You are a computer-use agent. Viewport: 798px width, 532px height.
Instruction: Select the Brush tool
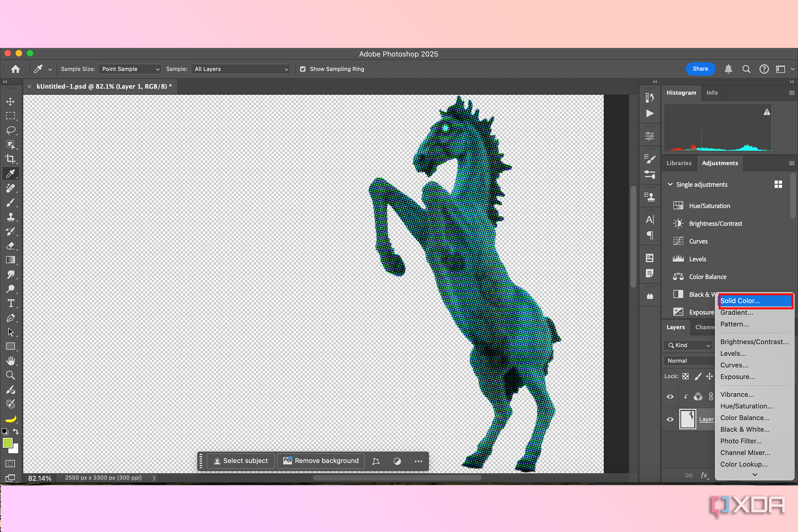point(11,203)
